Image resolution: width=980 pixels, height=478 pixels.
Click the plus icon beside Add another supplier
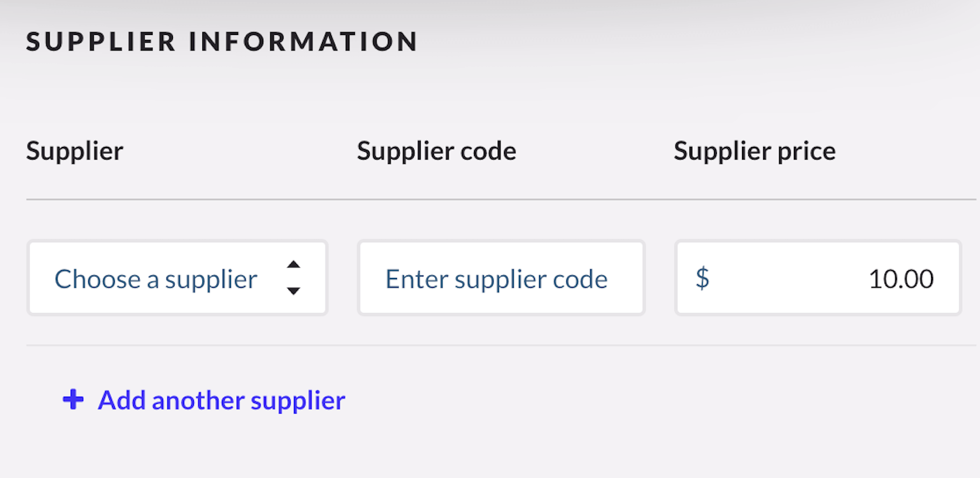point(73,400)
